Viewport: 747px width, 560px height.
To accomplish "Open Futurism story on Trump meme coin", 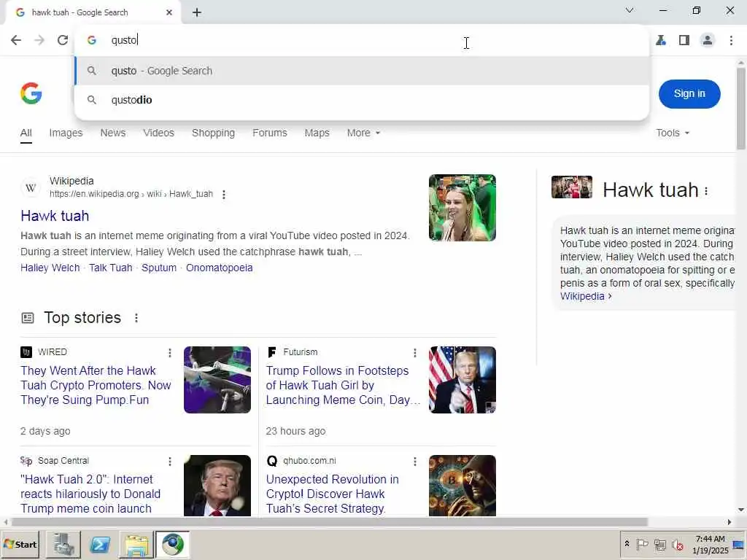I will (343, 385).
